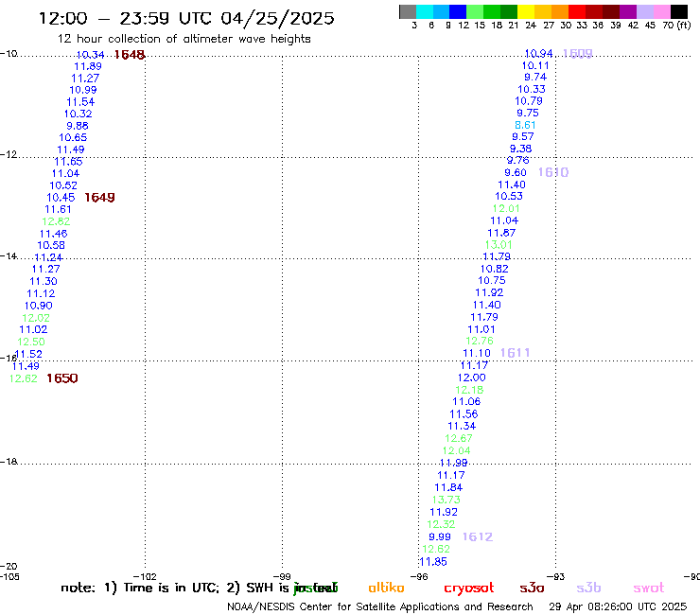Click the wave height value 11.54
The height and width of the screenshot is (615, 700).
(x=80, y=102)
